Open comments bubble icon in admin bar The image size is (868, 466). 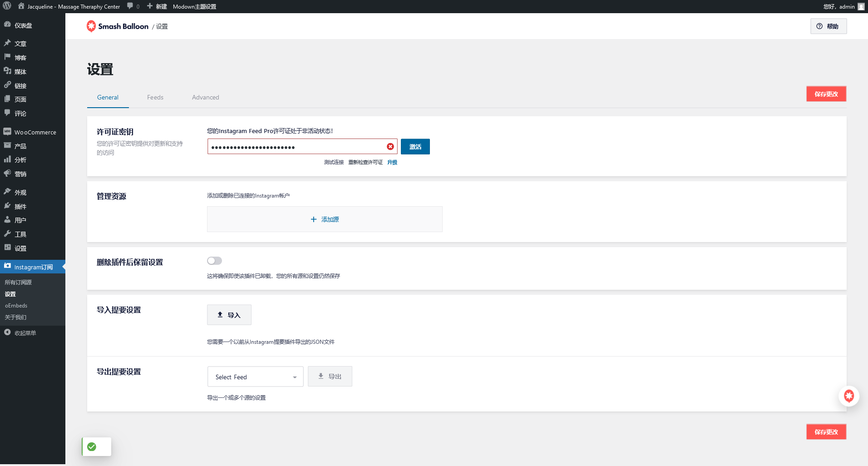coord(131,6)
